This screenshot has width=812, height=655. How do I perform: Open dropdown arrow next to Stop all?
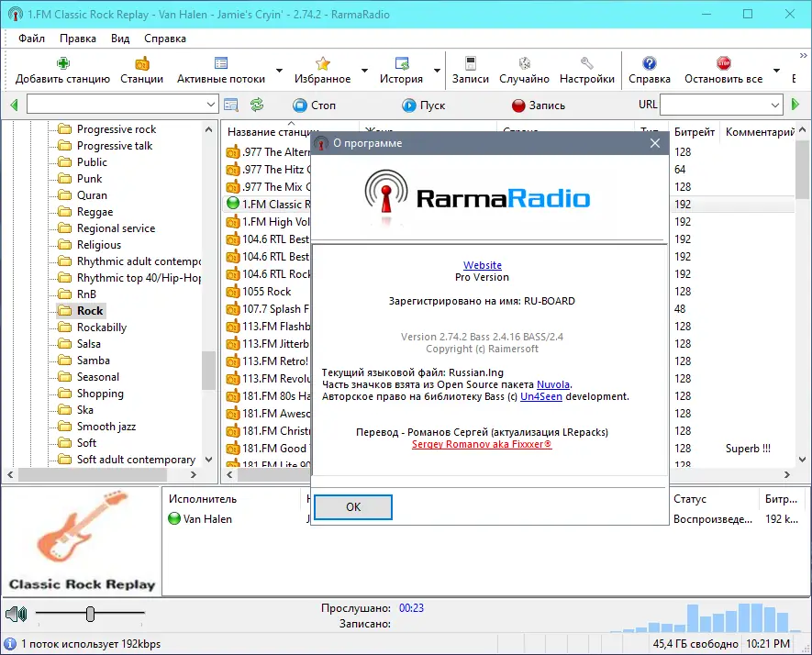tap(776, 71)
